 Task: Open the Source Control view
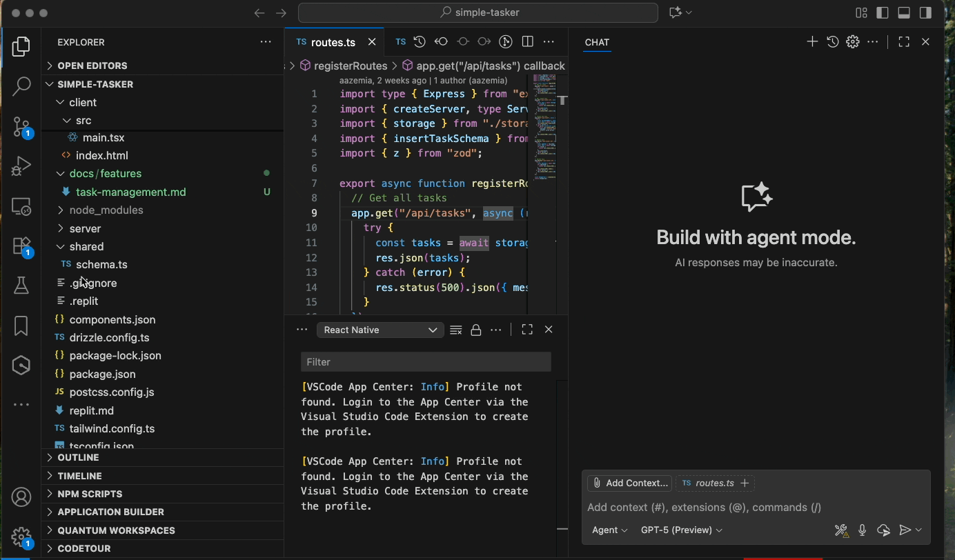[x=21, y=126]
